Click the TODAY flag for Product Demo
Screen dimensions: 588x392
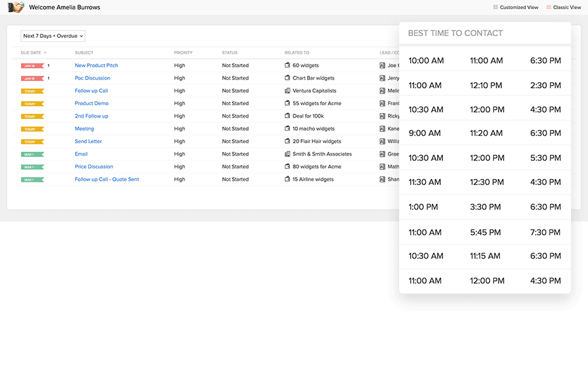pyautogui.click(x=32, y=103)
